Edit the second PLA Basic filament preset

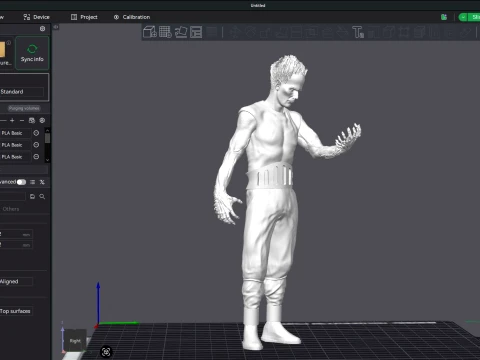point(36,145)
